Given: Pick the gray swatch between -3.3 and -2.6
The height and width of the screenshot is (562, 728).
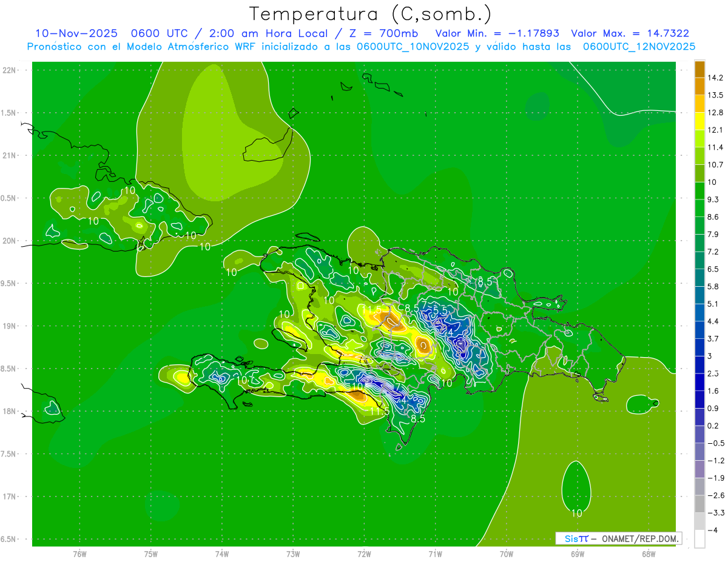Looking at the screenshot, I should coord(699,504).
